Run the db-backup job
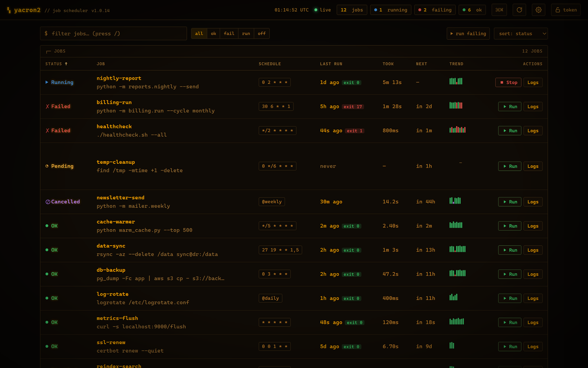The width and height of the screenshot is (588, 368). coord(510,274)
